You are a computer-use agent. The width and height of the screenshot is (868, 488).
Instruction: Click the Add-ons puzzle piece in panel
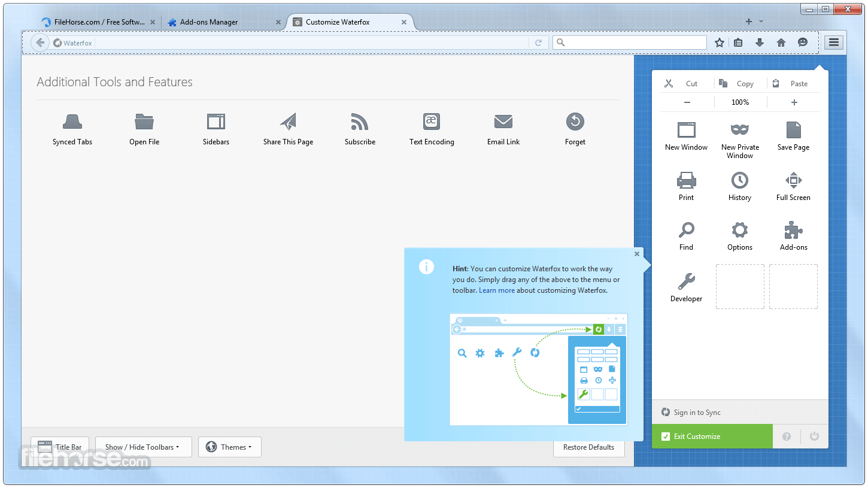(x=794, y=230)
